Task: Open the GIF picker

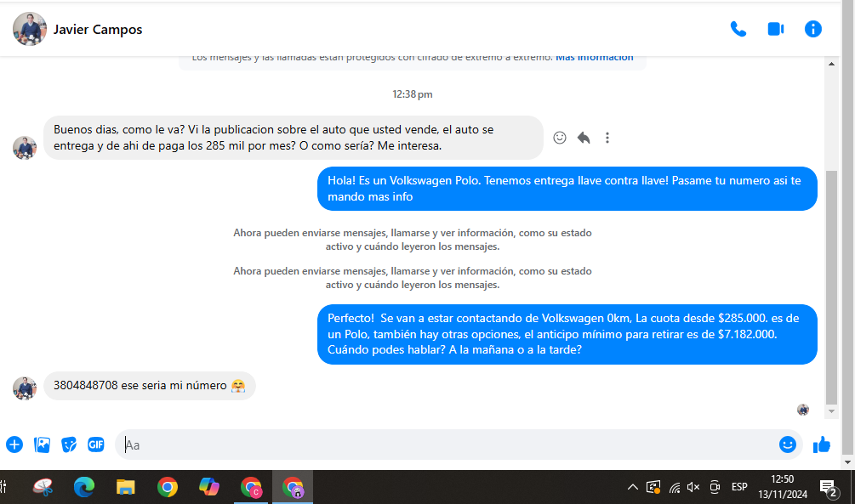Action: point(96,445)
